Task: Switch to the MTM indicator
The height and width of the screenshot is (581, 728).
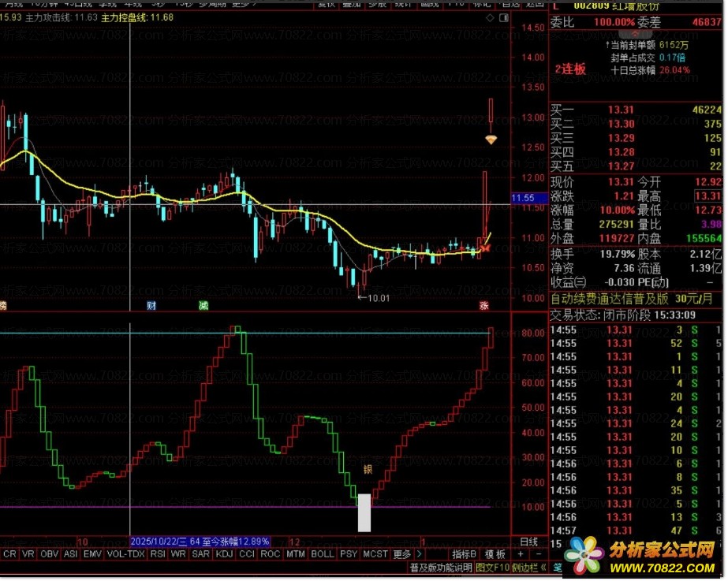Action: [296, 554]
